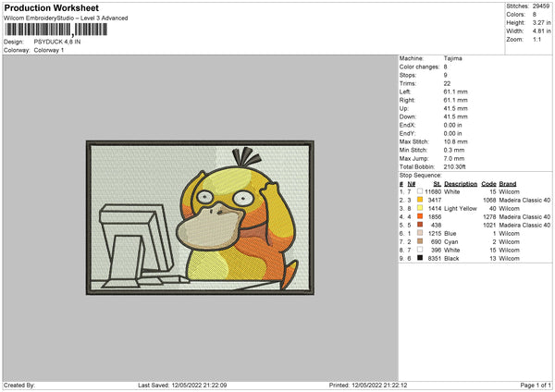The height and width of the screenshot is (392, 555).
Task: Click the Brand column header
Action: [508, 184]
